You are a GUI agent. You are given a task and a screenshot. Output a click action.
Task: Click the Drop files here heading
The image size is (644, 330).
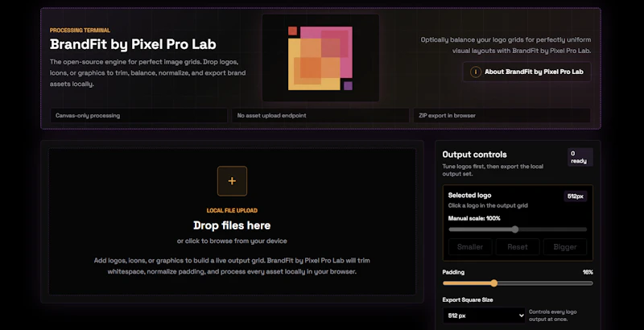[232, 225]
